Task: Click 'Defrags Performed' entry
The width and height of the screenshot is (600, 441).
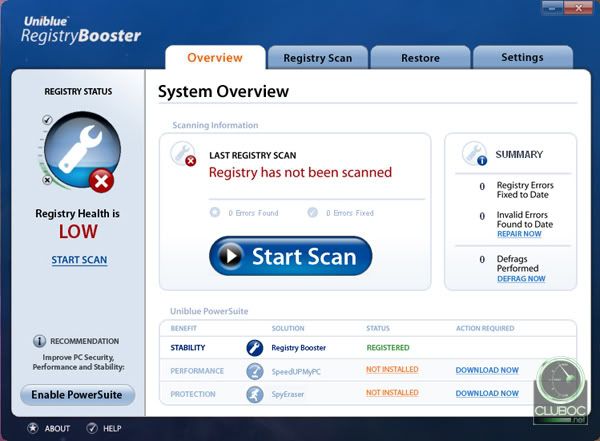Action: (517, 263)
